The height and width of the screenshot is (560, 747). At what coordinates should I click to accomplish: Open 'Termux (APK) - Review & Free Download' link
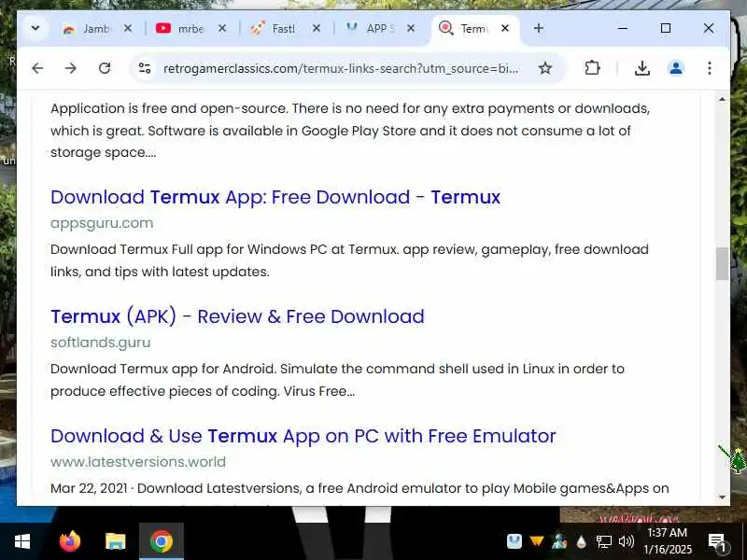[237, 316]
